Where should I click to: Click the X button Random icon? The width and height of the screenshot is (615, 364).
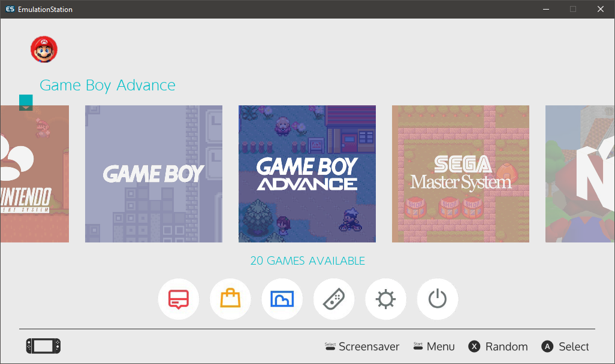474,347
